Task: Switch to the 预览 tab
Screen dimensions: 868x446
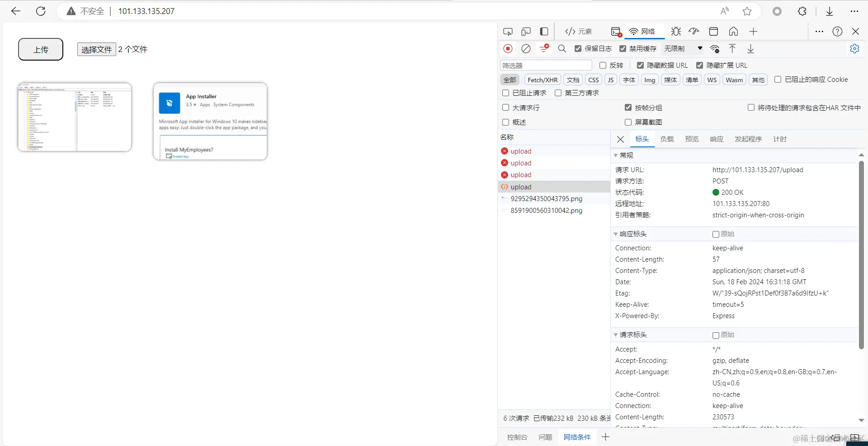Action: (x=692, y=139)
